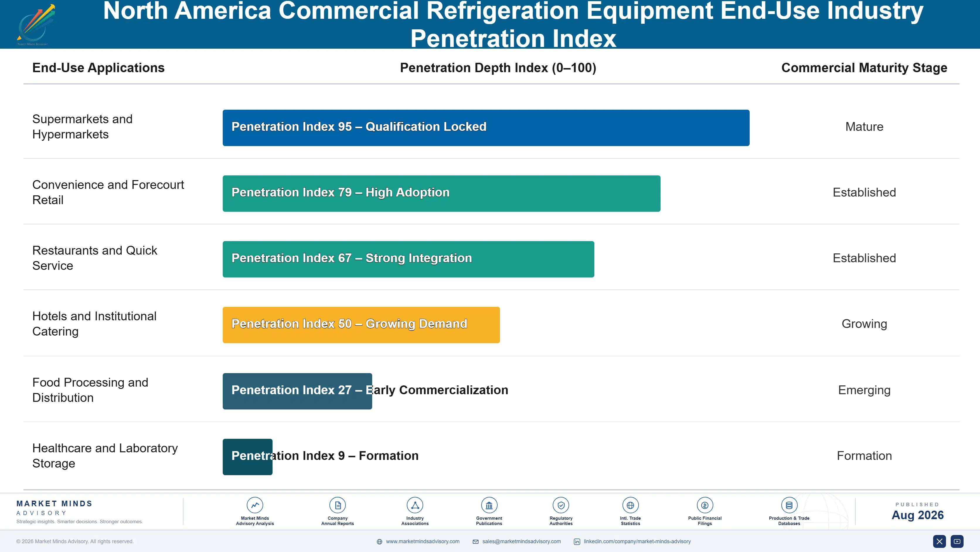The width and height of the screenshot is (980, 552).
Task: Click the Government Publications building icon
Action: [489, 505]
